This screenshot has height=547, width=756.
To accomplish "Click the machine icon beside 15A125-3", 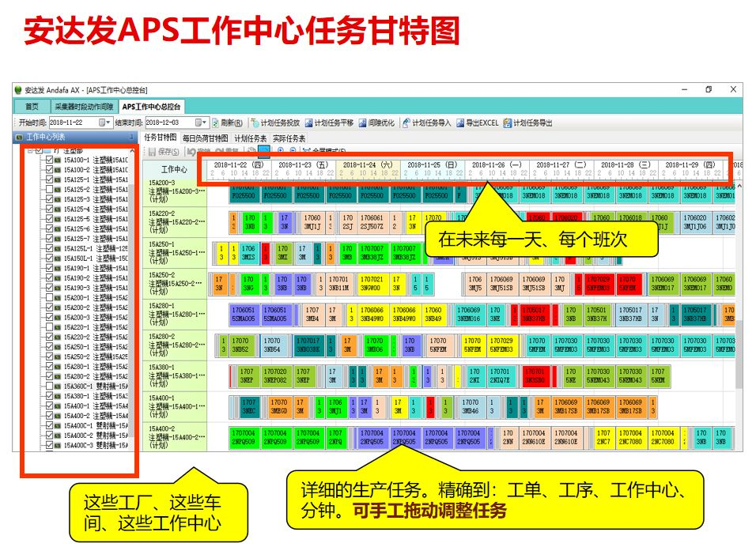I will [58, 199].
